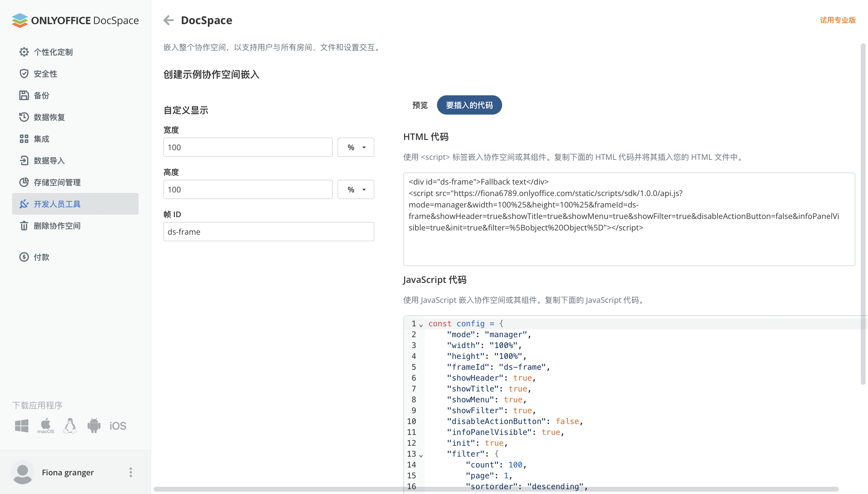Click the JavaScript 代码 heading
This screenshot has height=494, width=868.
[x=435, y=280]
